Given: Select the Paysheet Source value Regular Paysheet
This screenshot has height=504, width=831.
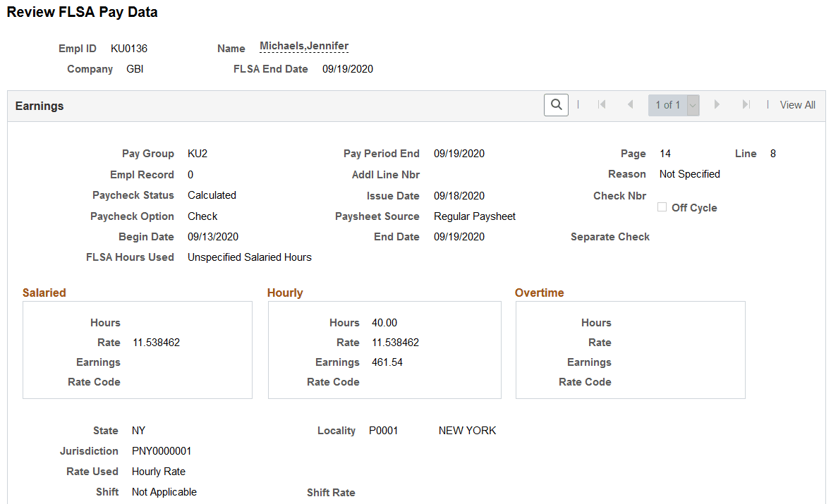Looking at the screenshot, I should point(474,216).
